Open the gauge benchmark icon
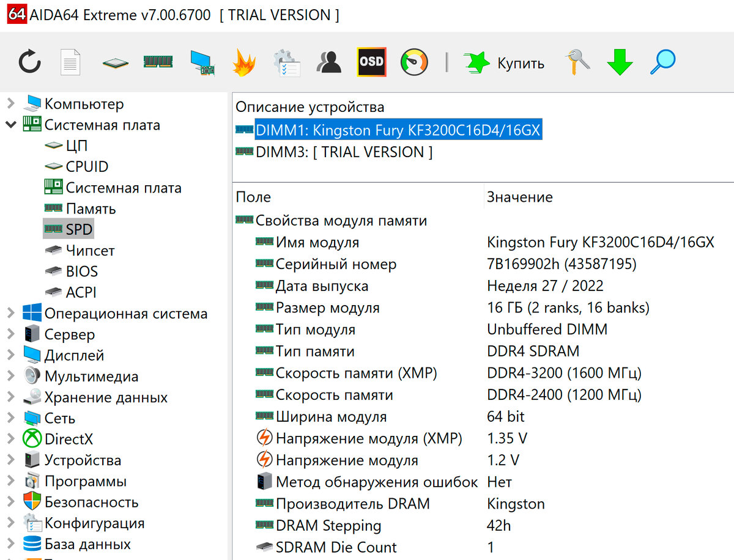The width and height of the screenshot is (734, 560). coord(414,62)
